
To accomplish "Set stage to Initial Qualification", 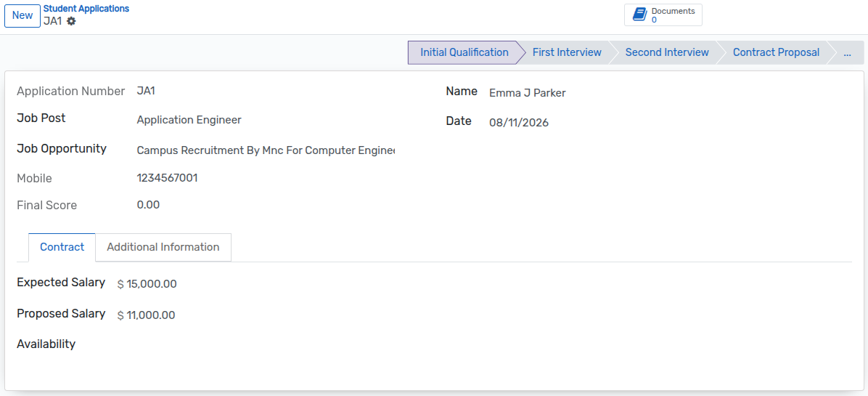I will coord(464,52).
